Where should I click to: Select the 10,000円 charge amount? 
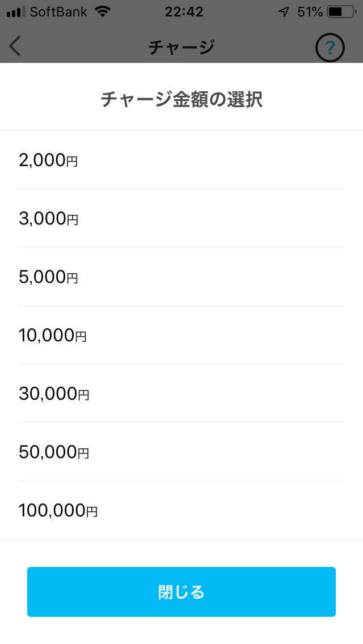click(181, 336)
